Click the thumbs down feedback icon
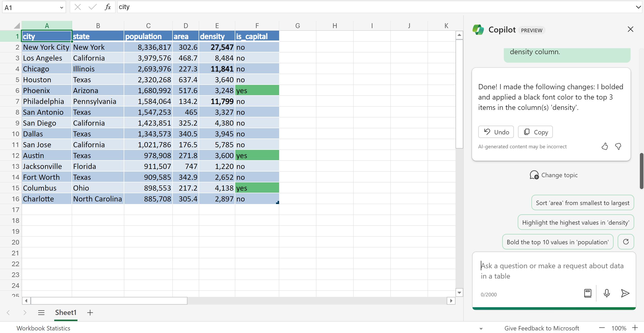The width and height of the screenshot is (644, 333). 618,147
